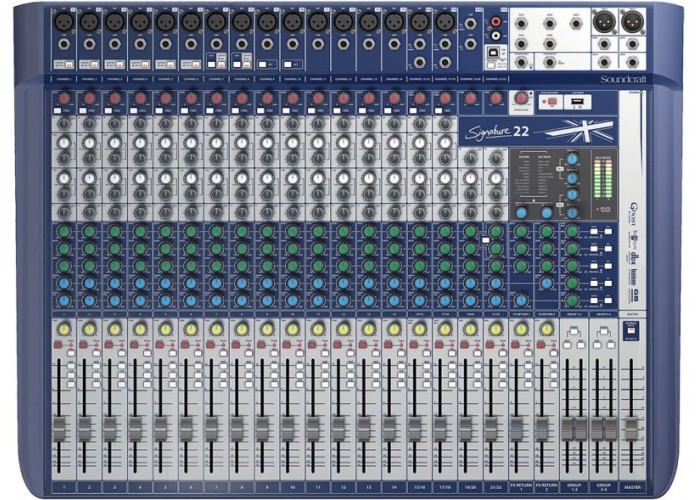Click the red RCA input connector
The width and height of the screenshot is (700, 500).
coord(496,21)
